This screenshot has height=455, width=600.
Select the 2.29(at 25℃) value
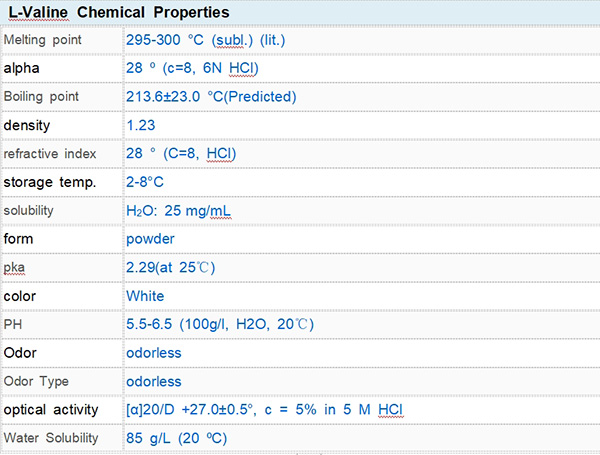pyautogui.click(x=170, y=268)
